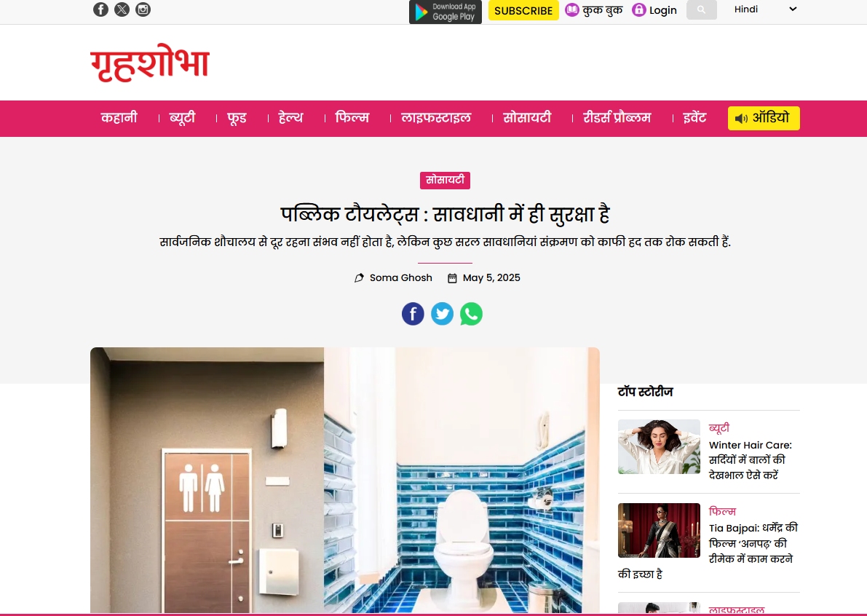Viewport: 867px width, 616px height.
Task: Expand the Hindi language dropdown
Action: click(765, 9)
